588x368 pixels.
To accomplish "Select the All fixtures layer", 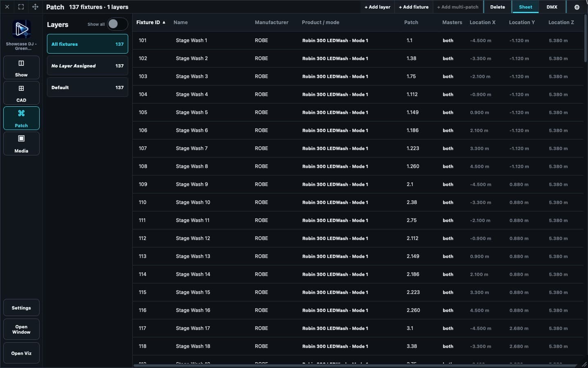I will click(87, 44).
